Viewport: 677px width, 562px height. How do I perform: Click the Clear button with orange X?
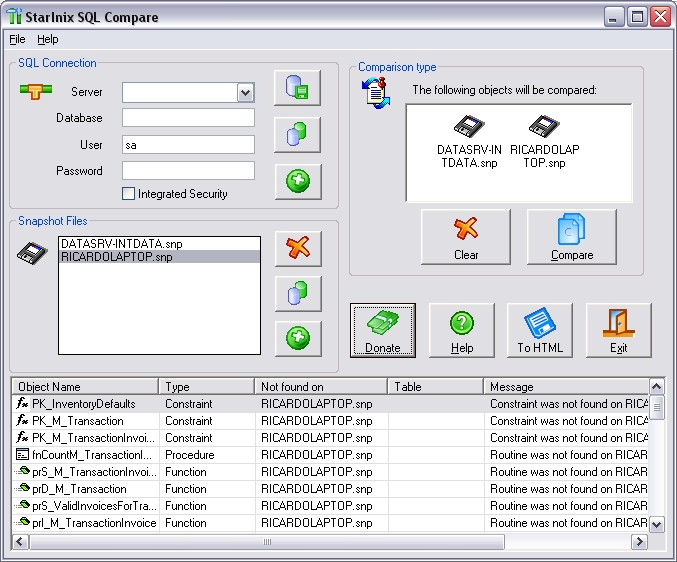click(x=466, y=237)
